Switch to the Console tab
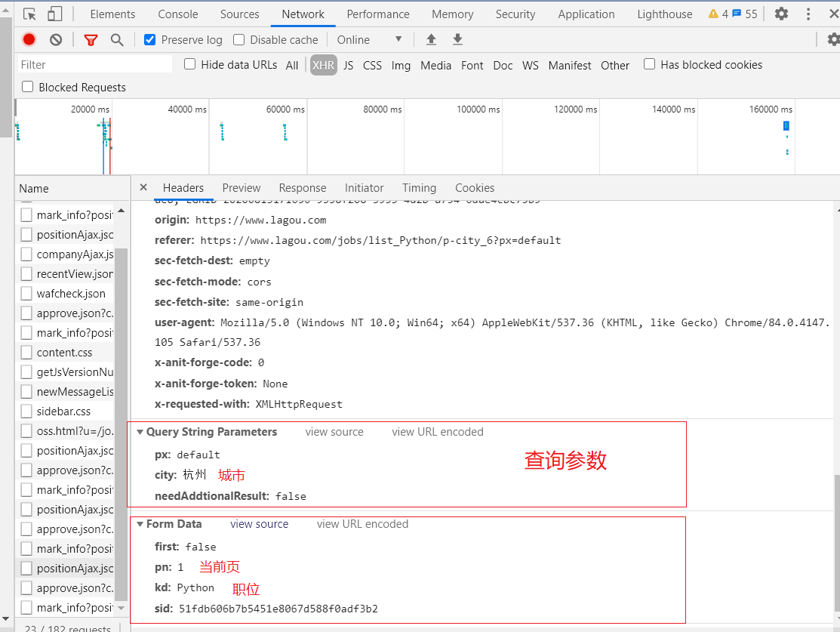 [178, 14]
